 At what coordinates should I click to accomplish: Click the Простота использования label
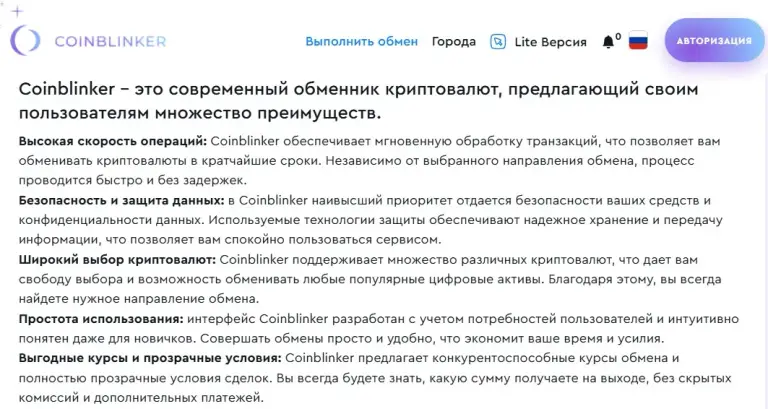(101, 319)
